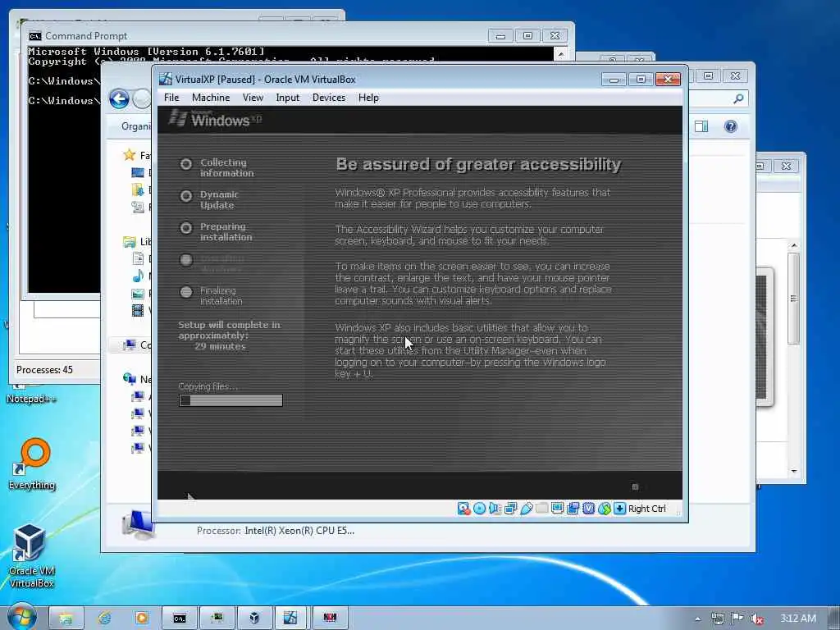Click scroll down arrow in rightmost window
The width and height of the screenshot is (840, 630).
pyautogui.click(x=794, y=471)
